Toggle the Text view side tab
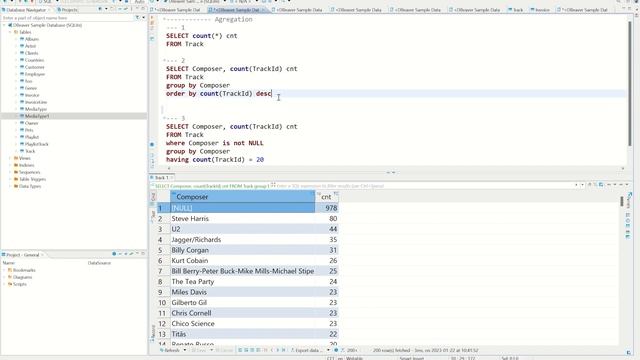This screenshot has height=360, width=640. point(153,216)
